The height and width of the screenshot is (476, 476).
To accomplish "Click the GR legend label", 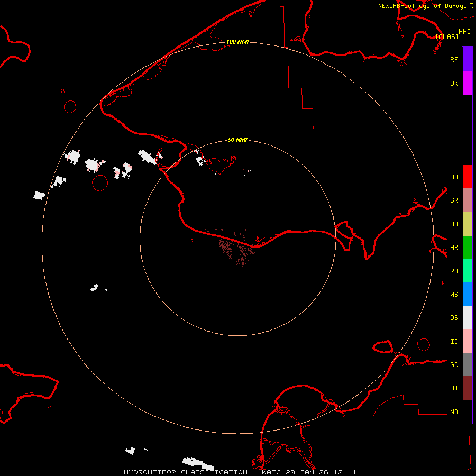I will point(454,200).
